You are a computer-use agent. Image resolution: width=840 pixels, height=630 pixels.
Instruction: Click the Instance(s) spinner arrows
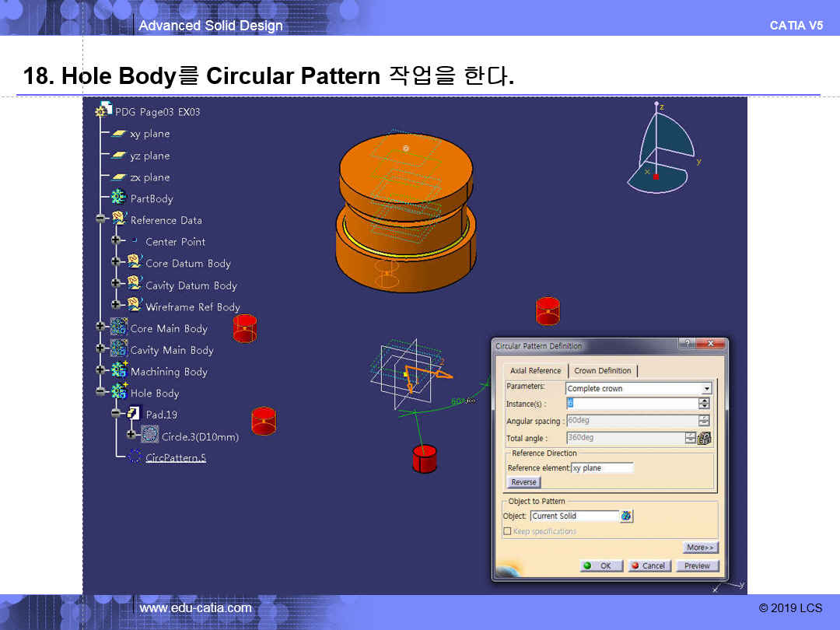[x=704, y=404]
